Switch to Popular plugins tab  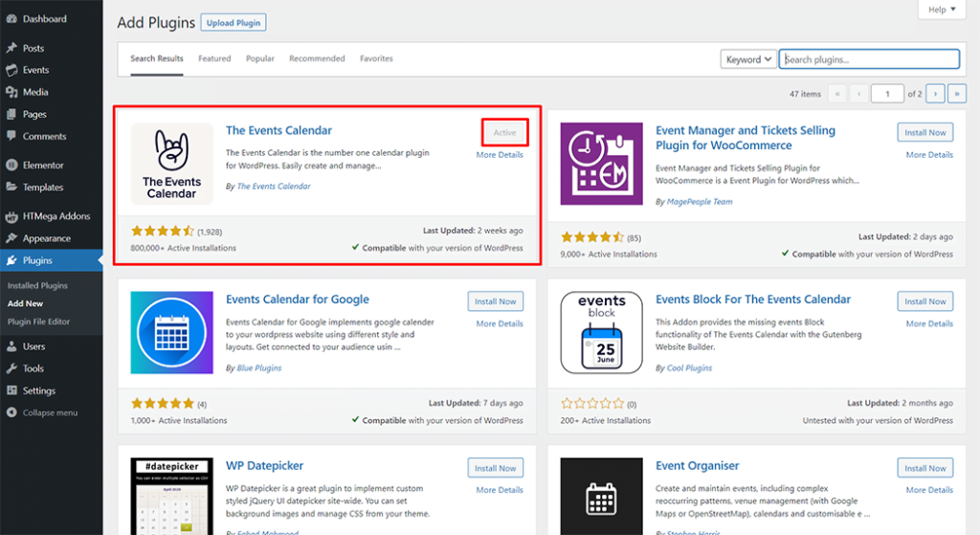[260, 58]
